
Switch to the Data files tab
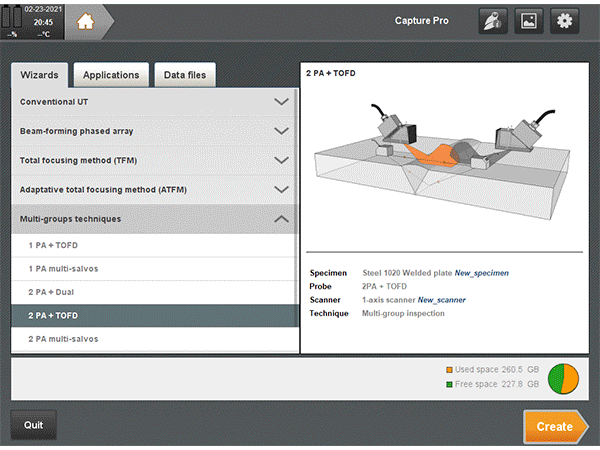tap(185, 75)
